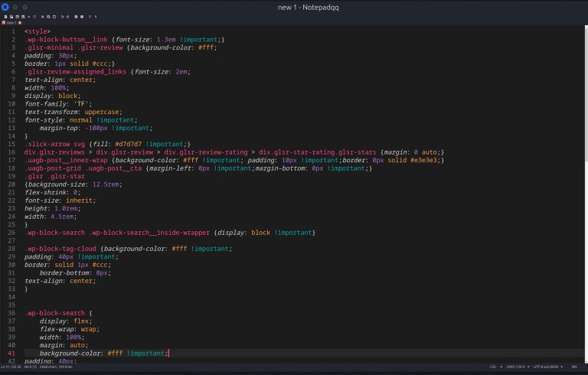The height and width of the screenshot is (375, 588).
Task: Click the Save All toolbar icon
Action: (23, 17)
